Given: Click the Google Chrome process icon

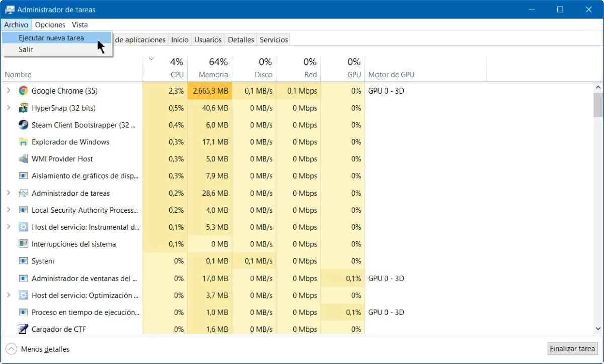Looking at the screenshot, I should (x=23, y=90).
